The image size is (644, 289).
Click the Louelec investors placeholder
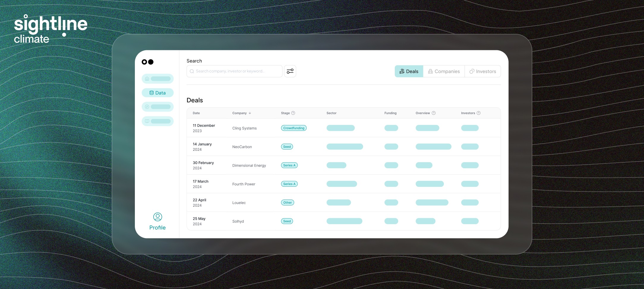[x=470, y=202]
